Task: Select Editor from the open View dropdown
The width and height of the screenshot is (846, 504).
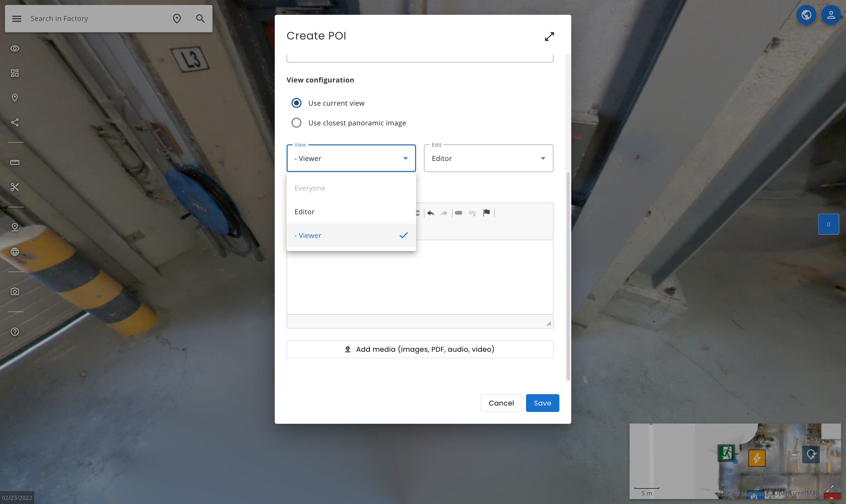Action: [305, 211]
